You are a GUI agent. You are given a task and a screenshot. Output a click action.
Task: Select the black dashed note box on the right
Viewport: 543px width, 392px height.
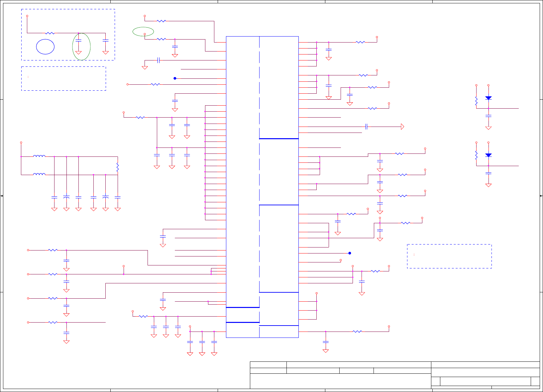449,256
